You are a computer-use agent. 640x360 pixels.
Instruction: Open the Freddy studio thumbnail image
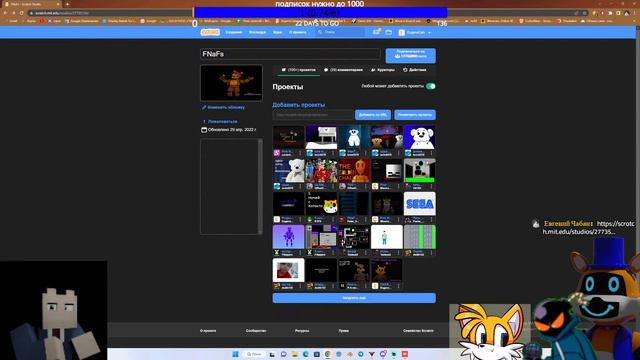pos(231,82)
